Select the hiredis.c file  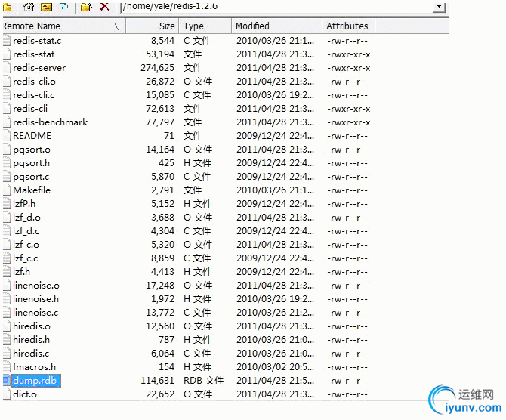pyautogui.click(x=31, y=354)
